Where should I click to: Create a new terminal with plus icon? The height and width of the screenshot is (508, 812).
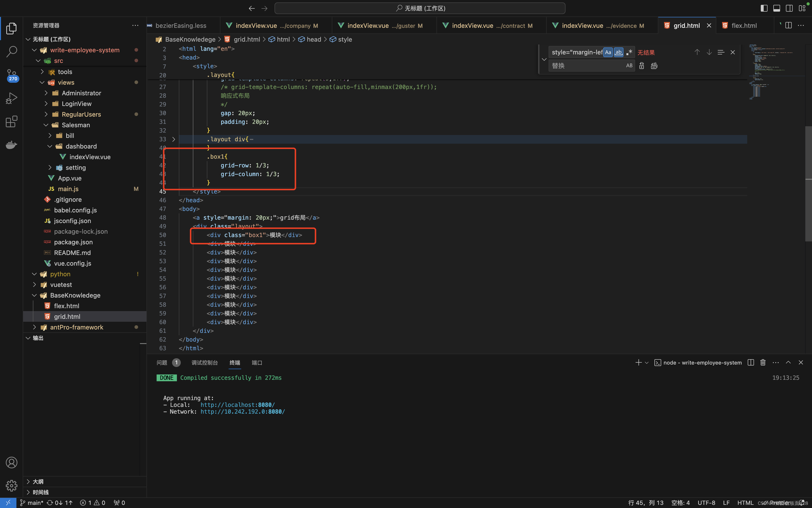coord(638,363)
